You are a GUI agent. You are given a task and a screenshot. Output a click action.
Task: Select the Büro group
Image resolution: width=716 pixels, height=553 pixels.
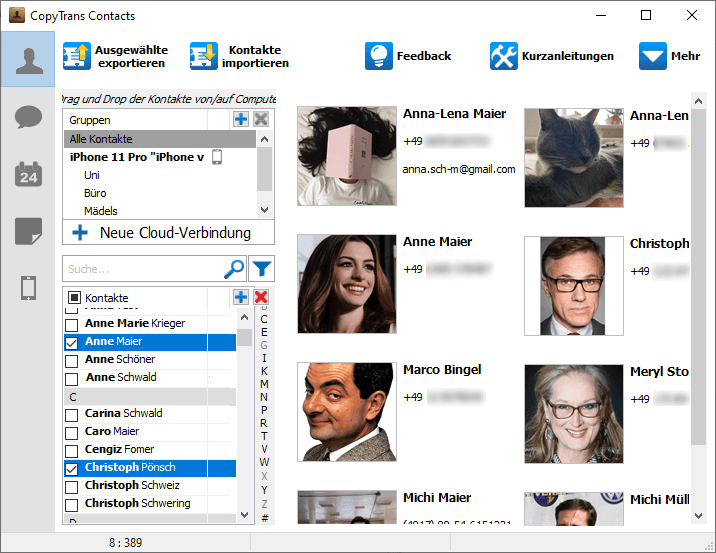[95, 193]
